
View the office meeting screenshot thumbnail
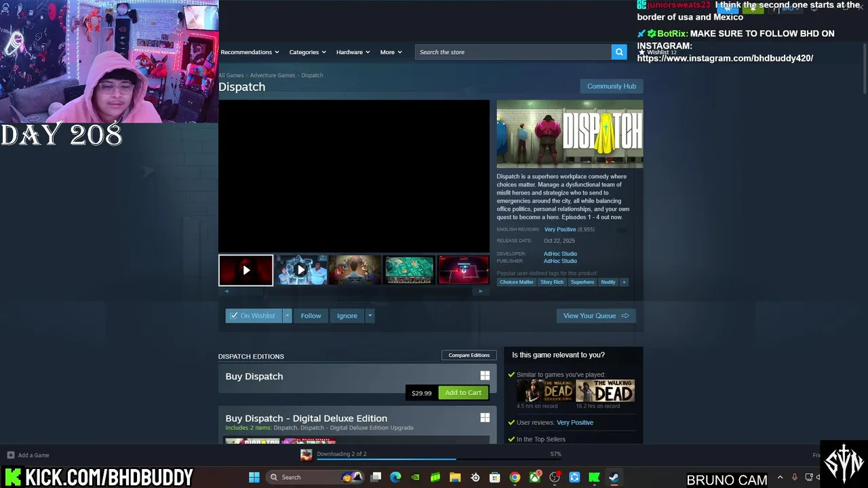click(x=355, y=270)
